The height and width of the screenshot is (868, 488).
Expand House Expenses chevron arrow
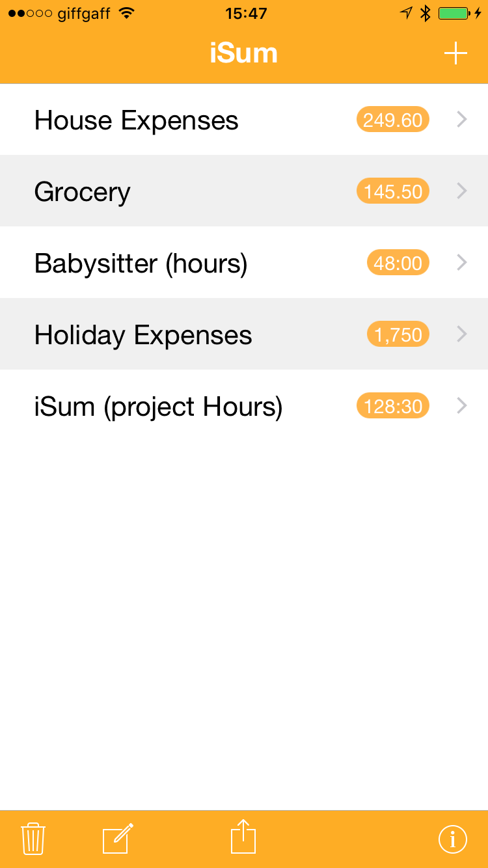pyautogui.click(x=462, y=120)
